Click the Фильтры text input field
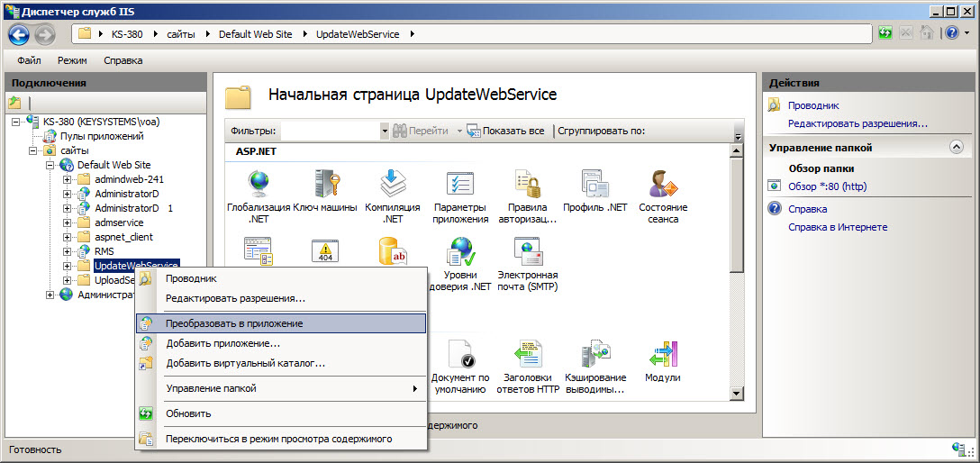This screenshot has height=463, width=980. pos(330,132)
